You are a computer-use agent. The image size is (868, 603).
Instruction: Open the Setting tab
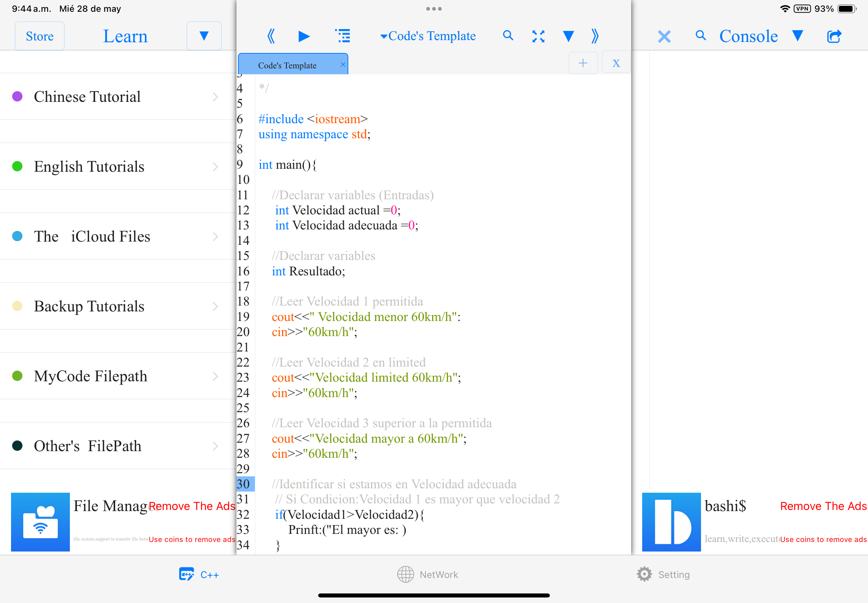663,574
